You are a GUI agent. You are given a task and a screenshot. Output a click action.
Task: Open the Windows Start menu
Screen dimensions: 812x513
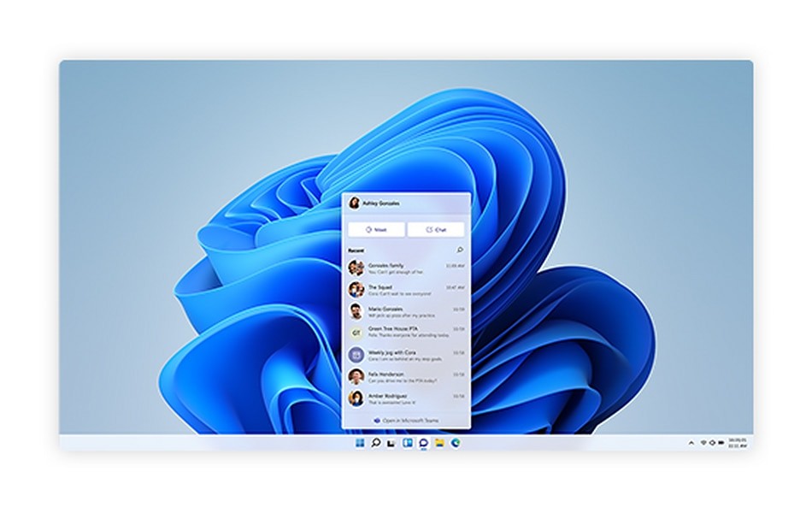[359, 443]
